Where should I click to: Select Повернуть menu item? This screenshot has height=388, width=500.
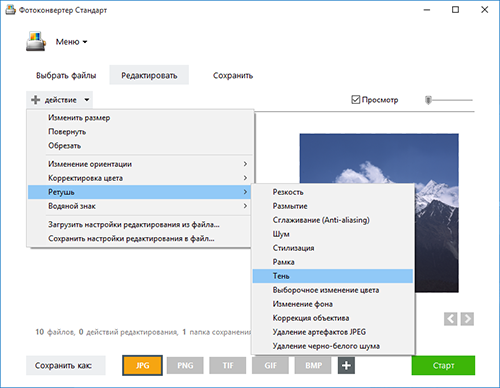[140, 132]
